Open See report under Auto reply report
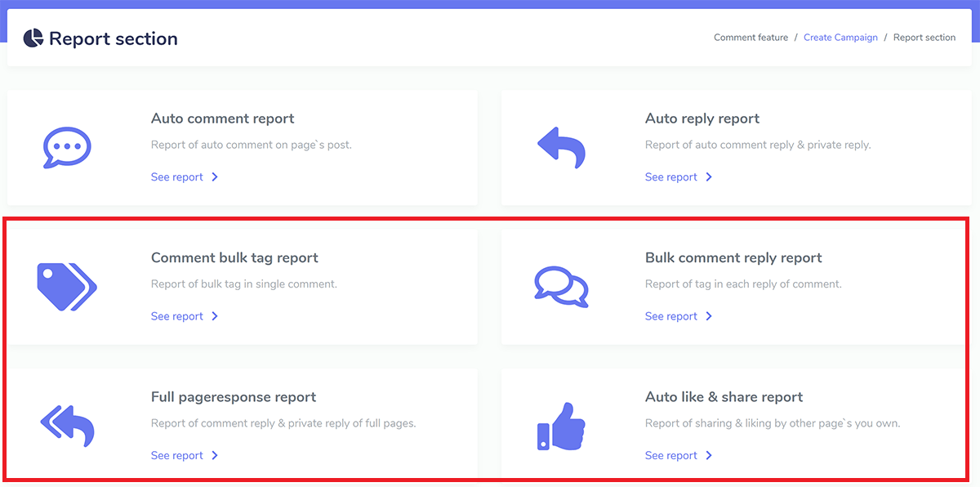This screenshot has height=487, width=980. point(671,176)
